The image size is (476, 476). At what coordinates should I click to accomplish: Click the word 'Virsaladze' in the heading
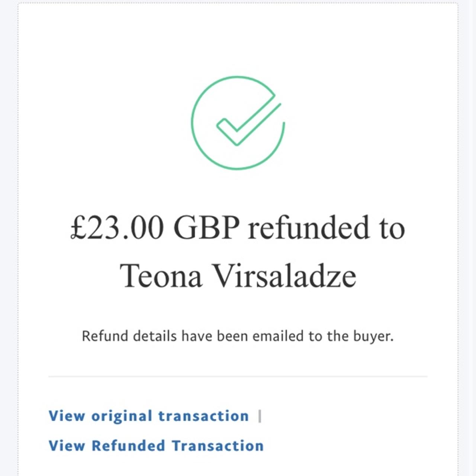click(x=284, y=276)
